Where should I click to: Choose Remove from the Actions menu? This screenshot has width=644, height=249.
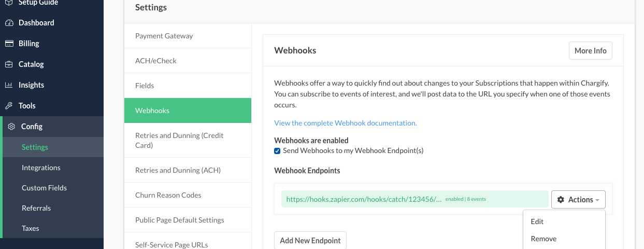[x=543, y=239]
